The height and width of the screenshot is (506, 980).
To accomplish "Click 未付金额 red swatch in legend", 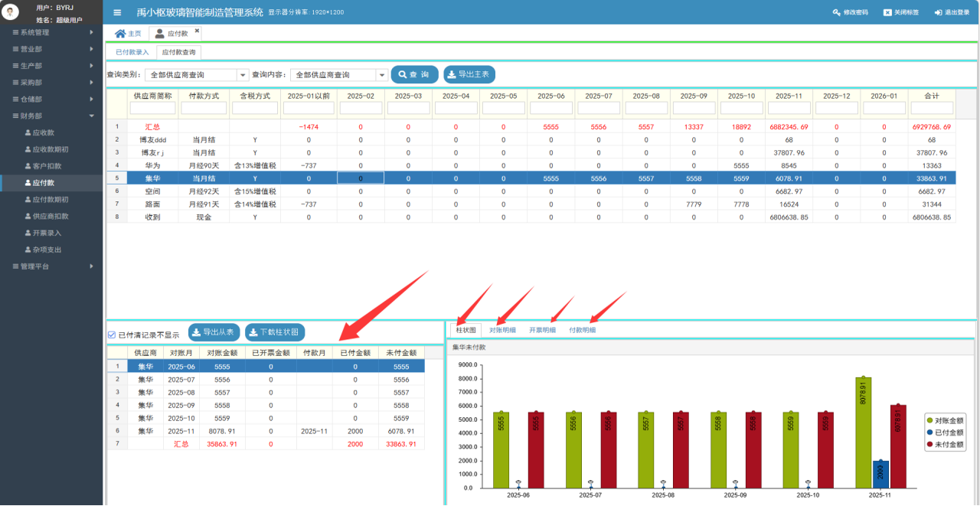I will [930, 444].
